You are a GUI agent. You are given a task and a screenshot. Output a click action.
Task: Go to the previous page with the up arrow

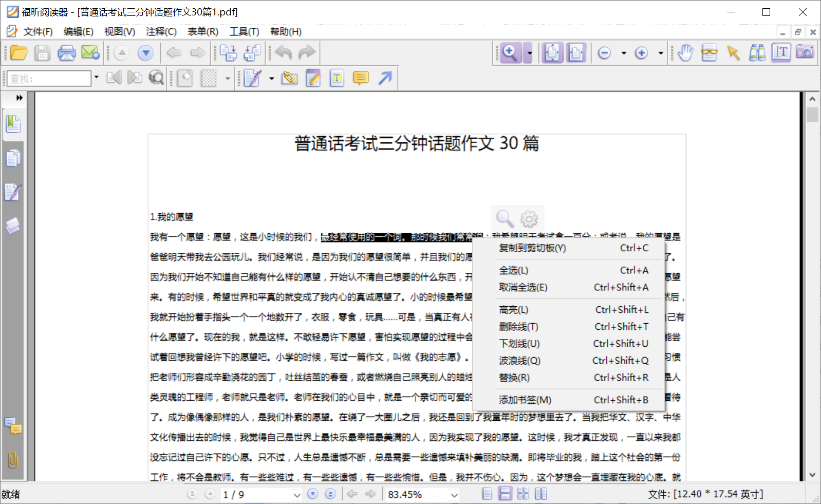coord(122,53)
